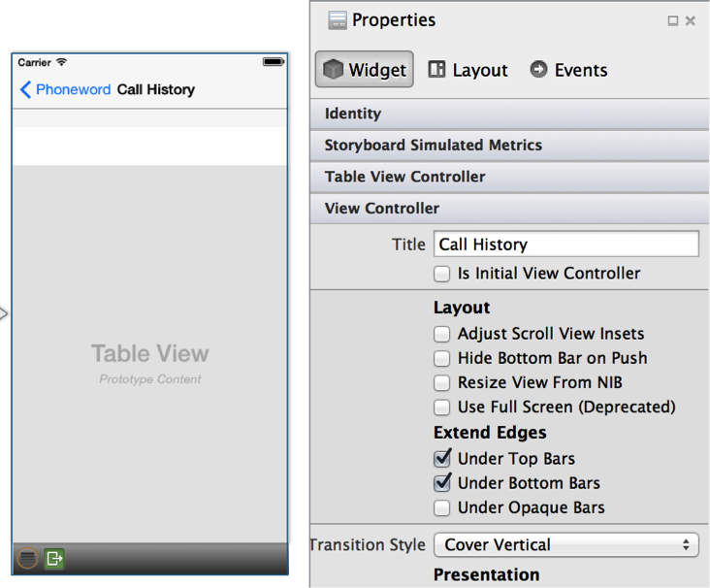Viewport: 710px width, 588px height.
Task: Close the Properties panel
Action: coord(691,21)
